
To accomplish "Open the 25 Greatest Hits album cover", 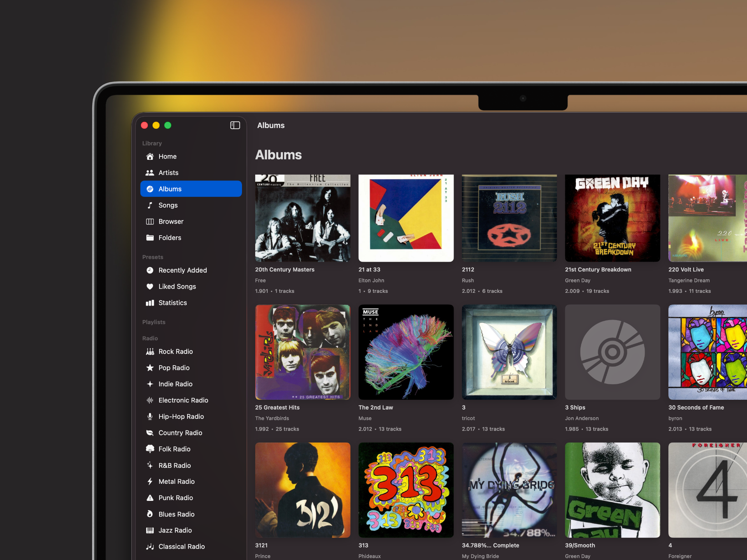I will coord(303,352).
